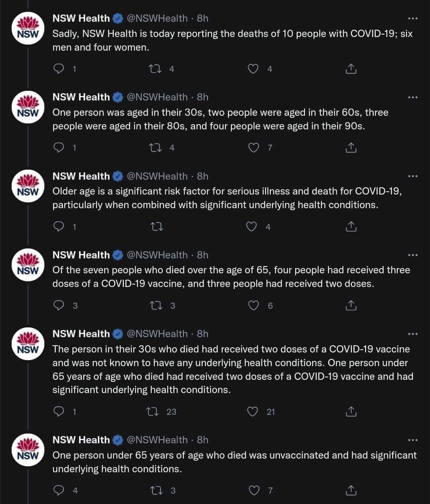Share the 'person in their 30s' tweet
The width and height of the screenshot is (430, 504).
point(351,412)
